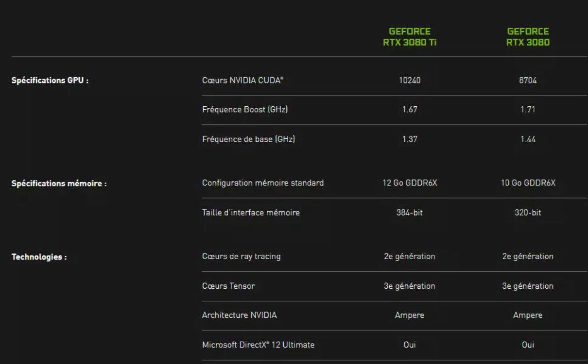Click the 10240 CUDA cores value

pyautogui.click(x=409, y=81)
